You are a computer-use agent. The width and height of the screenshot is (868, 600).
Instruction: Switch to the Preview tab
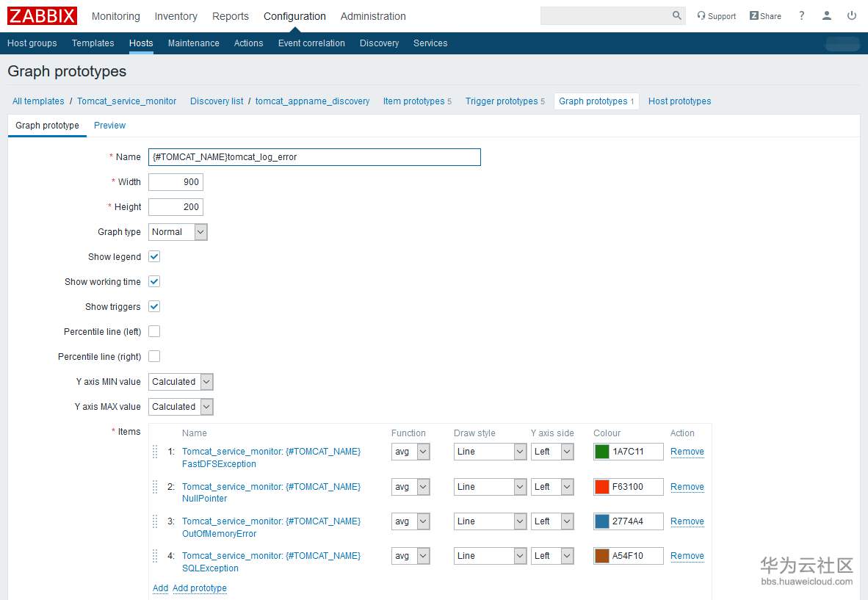tap(109, 125)
